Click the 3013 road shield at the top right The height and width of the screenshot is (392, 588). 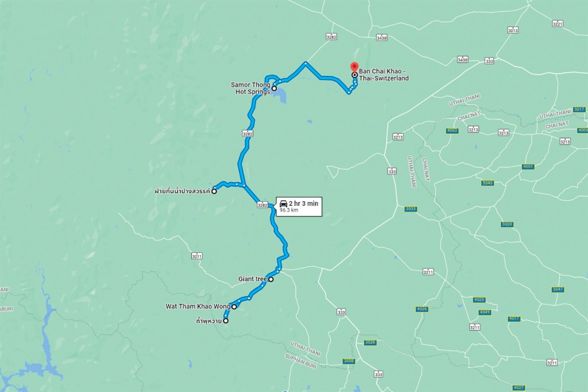[x=513, y=30]
